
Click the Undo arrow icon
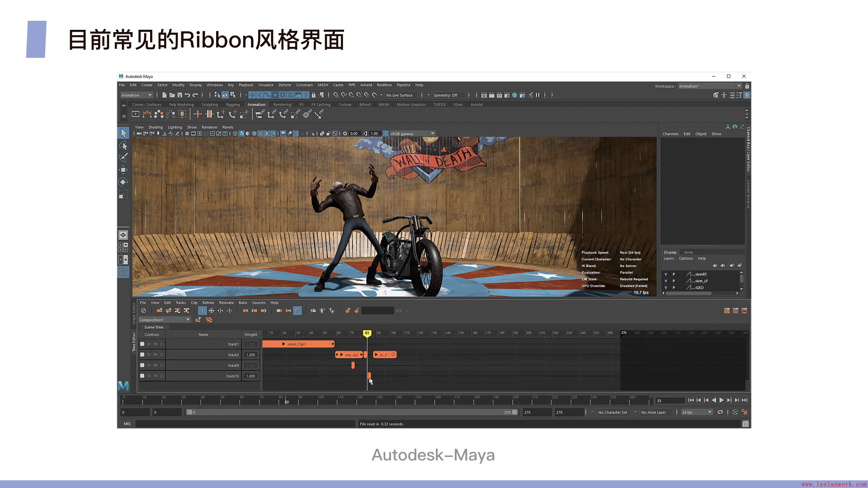coord(187,95)
